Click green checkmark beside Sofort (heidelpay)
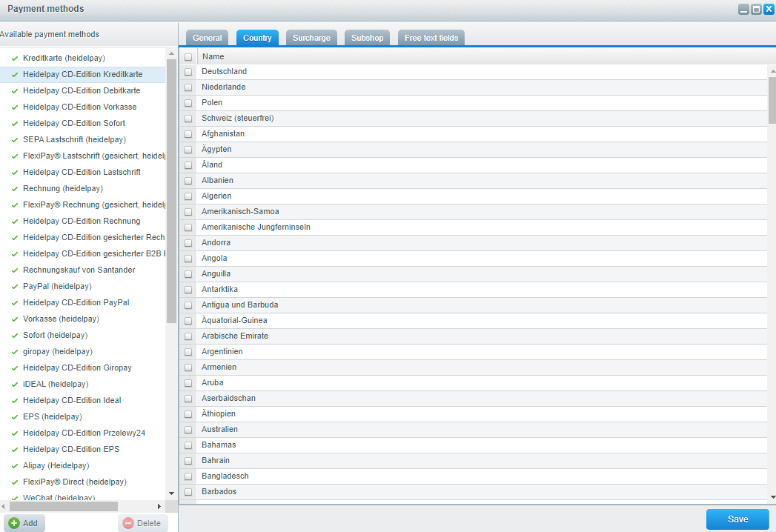 click(x=15, y=336)
